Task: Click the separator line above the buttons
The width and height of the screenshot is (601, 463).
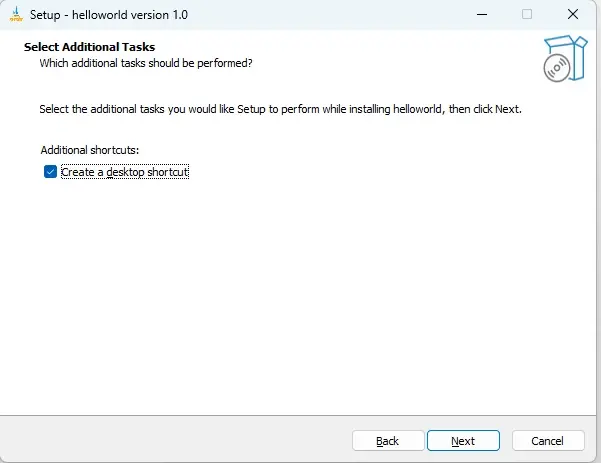Action: [x=297, y=415]
